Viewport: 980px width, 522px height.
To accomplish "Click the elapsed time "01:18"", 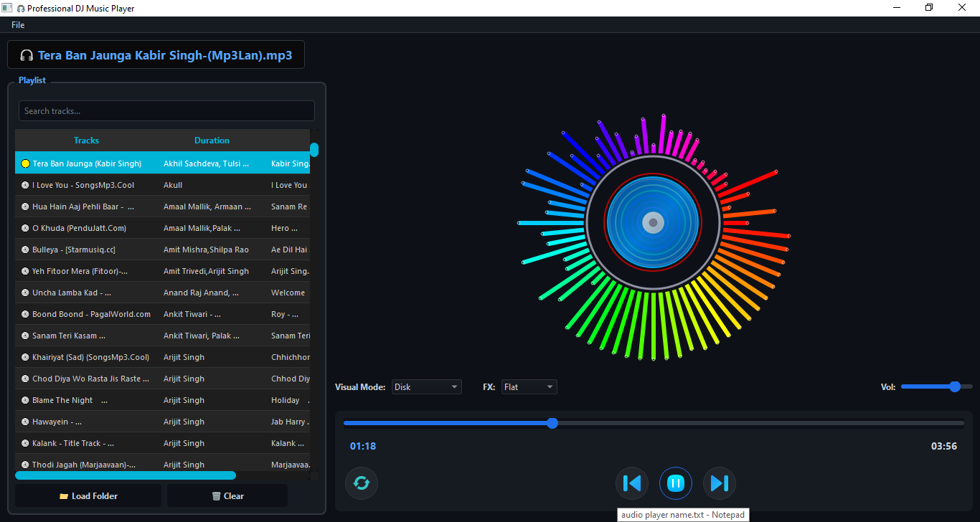I will 363,446.
